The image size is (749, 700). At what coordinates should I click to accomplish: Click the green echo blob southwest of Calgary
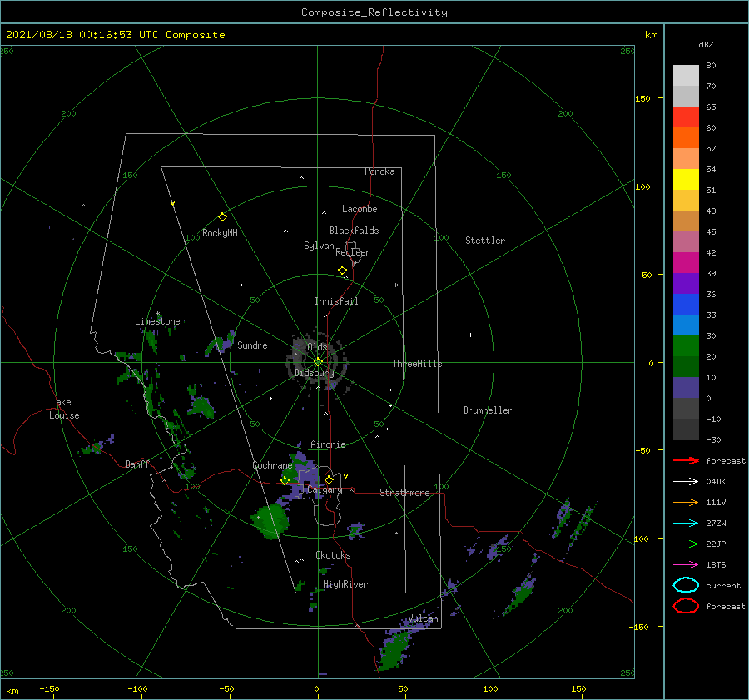[270, 521]
